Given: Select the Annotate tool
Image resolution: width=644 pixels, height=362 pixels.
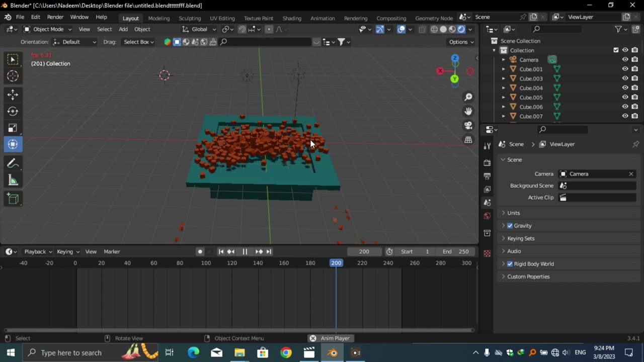Looking at the screenshot, I should tap(13, 163).
